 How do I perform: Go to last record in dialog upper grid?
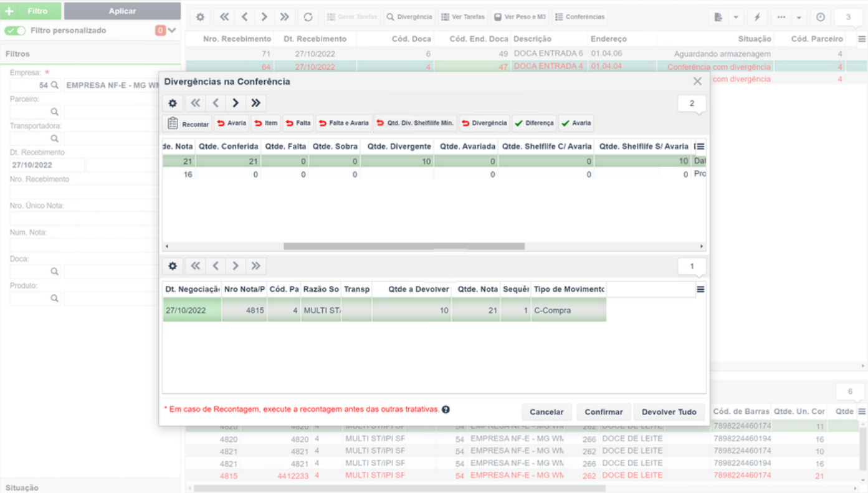(x=255, y=103)
